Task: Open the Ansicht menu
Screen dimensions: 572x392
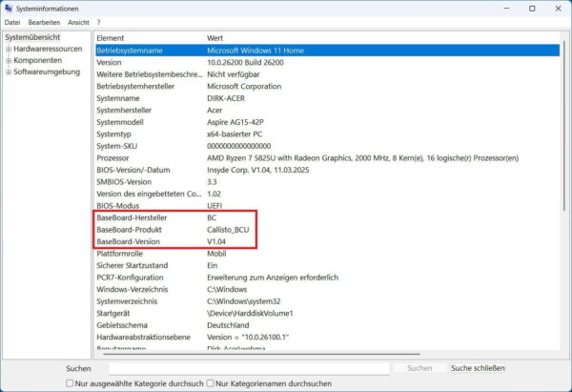Action: point(78,22)
